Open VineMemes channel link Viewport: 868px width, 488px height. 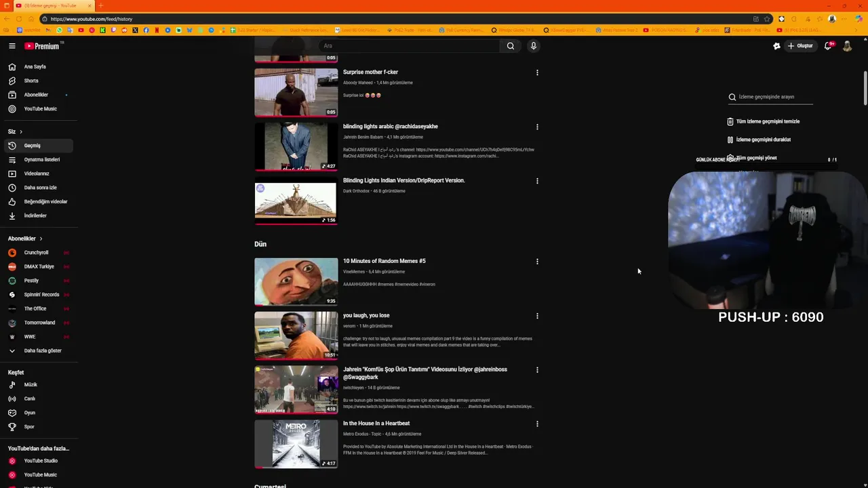354,272
